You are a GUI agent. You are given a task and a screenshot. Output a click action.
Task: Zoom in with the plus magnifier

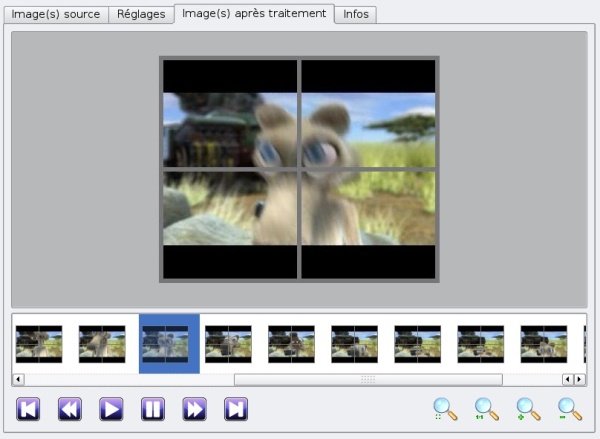click(528, 409)
